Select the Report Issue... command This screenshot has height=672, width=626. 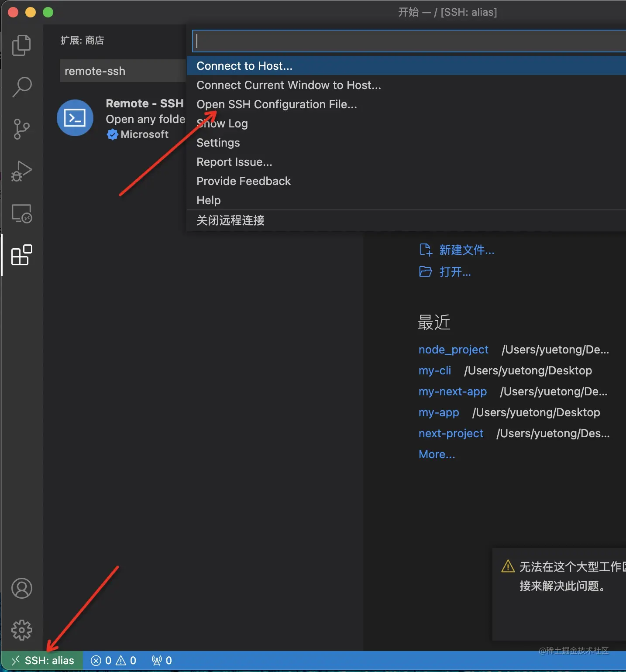tap(406, 162)
